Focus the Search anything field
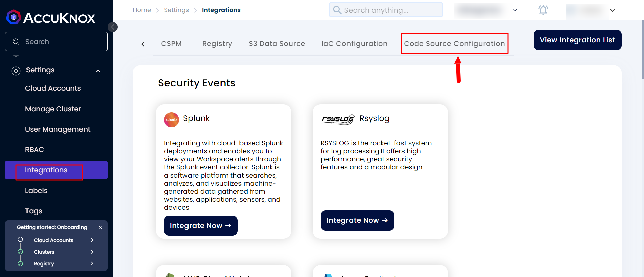 click(386, 10)
